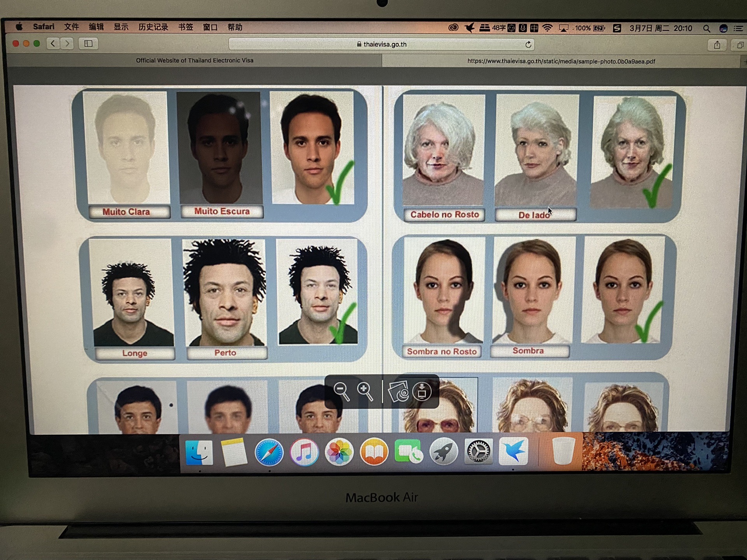Image resolution: width=747 pixels, height=560 pixels.
Task: Open the 窗口 menu
Action: coord(210,27)
